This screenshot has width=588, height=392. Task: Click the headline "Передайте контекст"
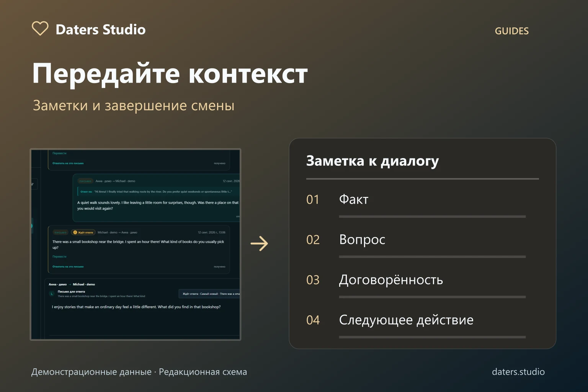[170, 73]
